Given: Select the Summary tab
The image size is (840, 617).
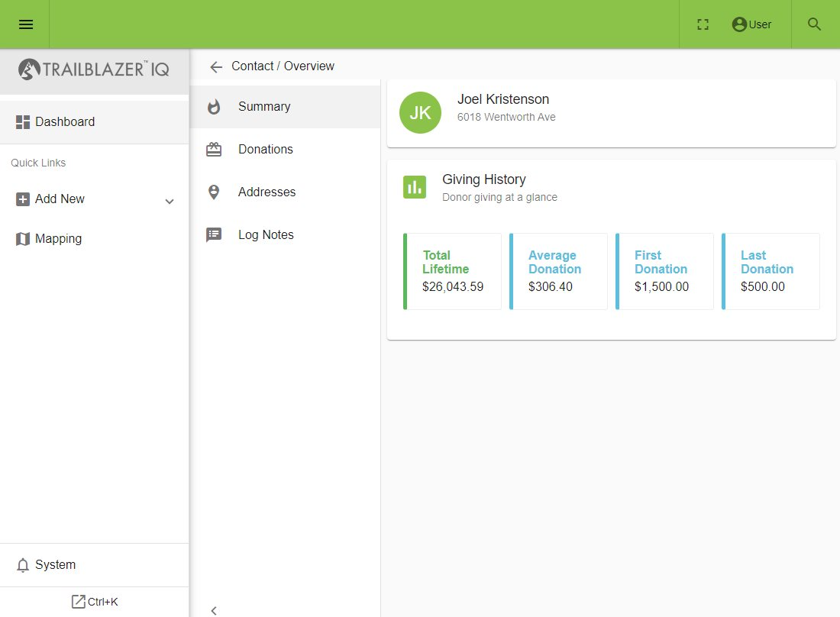Looking at the screenshot, I should (285, 107).
